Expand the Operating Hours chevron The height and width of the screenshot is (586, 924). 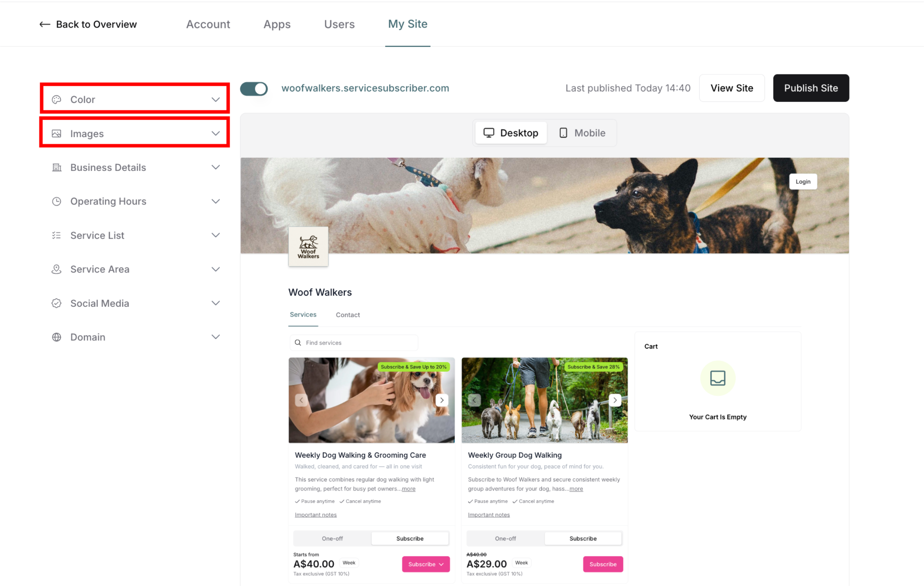click(x=216, y=201)
